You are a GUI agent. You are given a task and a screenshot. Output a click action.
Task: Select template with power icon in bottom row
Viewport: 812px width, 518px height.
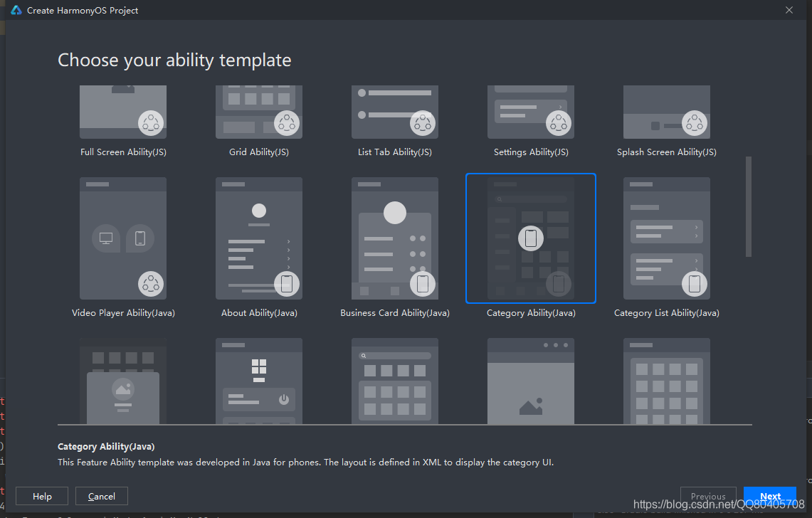tap(259, 381)
